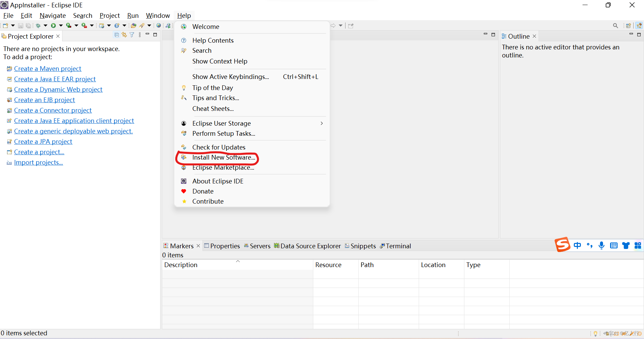This screenshot has width=644, height=339.
Task: Select the Java EE perspective icon
Action: tap(639, 26)
